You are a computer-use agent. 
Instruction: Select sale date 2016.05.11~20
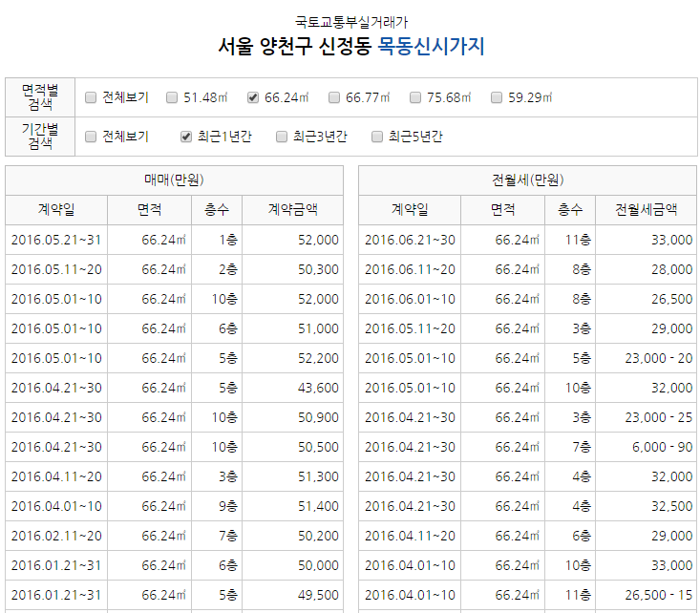tap(56, 269)
